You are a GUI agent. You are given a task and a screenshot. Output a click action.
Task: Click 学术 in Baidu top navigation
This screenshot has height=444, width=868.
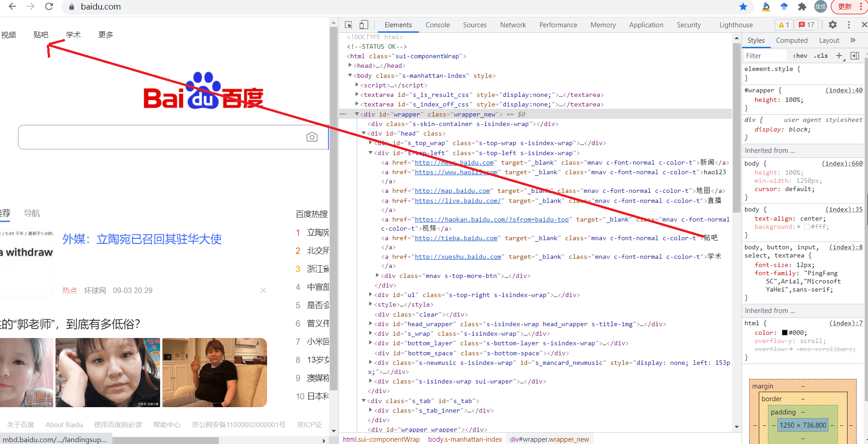click(73, 35)
